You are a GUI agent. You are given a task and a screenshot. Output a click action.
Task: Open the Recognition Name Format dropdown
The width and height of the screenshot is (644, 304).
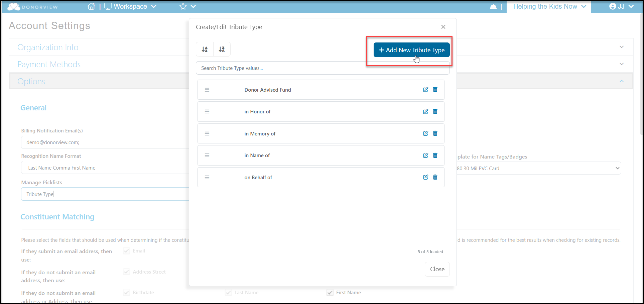[x=105, y=168]
